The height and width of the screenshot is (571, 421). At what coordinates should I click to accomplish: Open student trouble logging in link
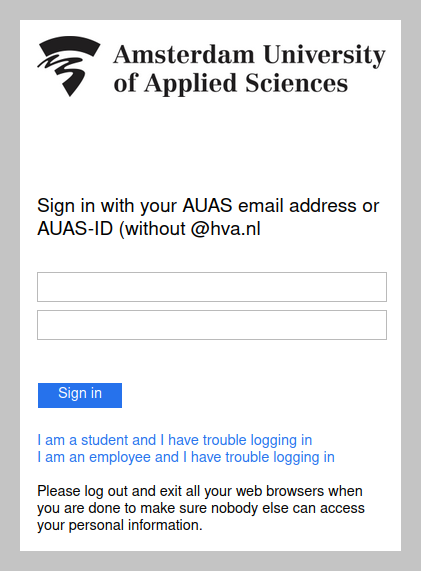[x=175, y=440]
